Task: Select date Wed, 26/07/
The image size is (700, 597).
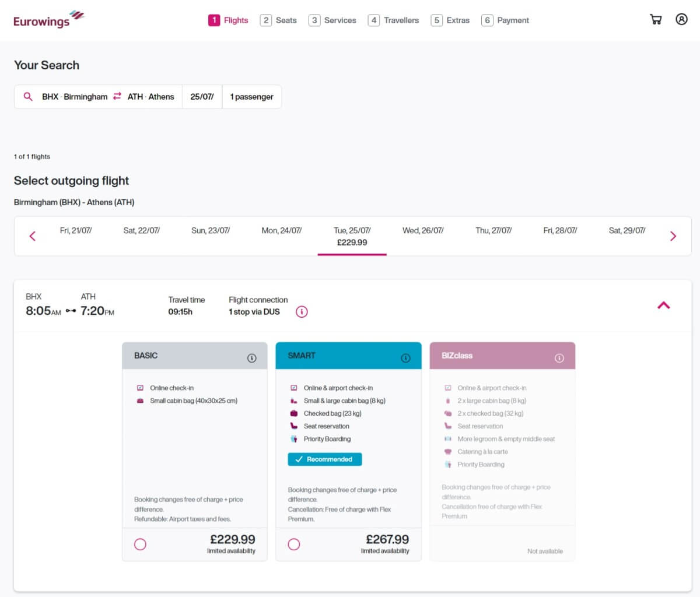Action: [x=423, y=230]
